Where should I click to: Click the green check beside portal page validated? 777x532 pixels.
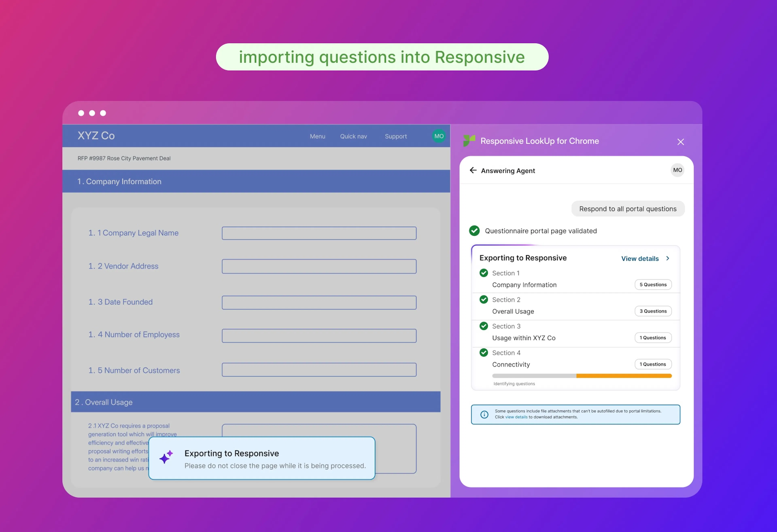(x=474, y=231)
